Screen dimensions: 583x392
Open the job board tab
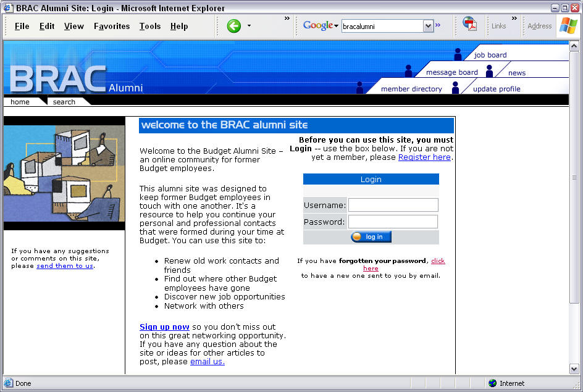coord(490,55)
